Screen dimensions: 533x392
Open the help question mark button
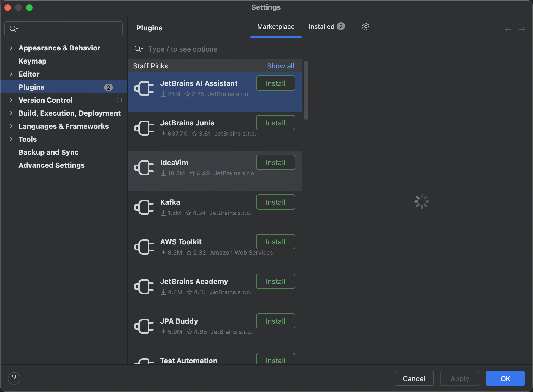(14, 378)
